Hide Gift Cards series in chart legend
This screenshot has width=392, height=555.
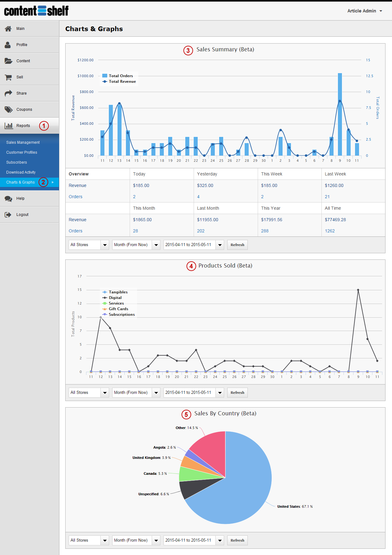click(118, 309)
